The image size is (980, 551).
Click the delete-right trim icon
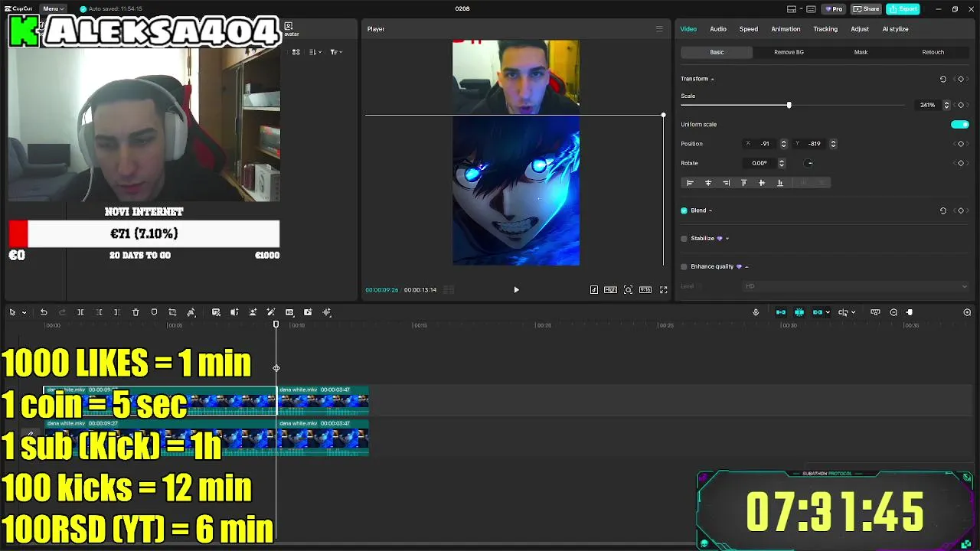tap(117, 312)
